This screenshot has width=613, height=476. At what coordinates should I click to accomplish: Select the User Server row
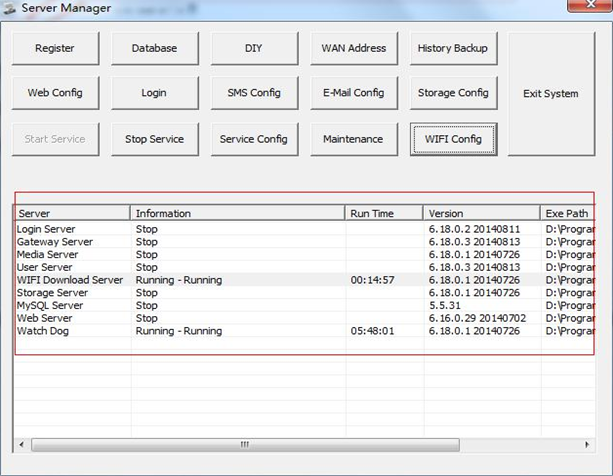[305, 267]
